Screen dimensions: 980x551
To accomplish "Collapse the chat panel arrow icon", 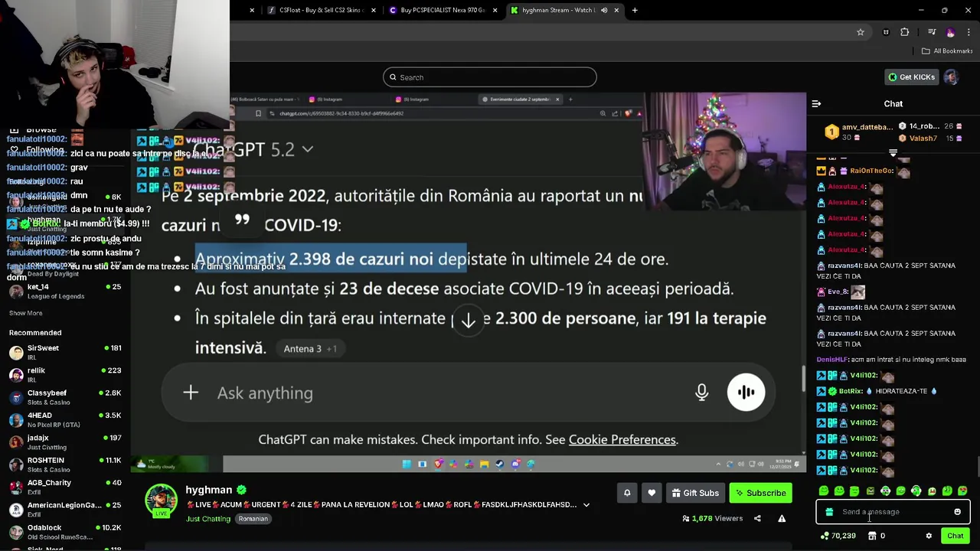I will click(x=816, y=103).
